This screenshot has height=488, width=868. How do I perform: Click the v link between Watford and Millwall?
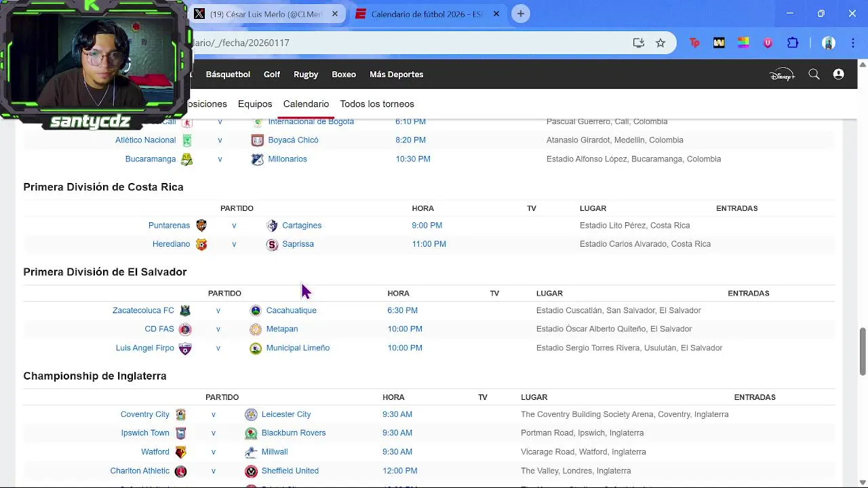click(x=213, y=451)
